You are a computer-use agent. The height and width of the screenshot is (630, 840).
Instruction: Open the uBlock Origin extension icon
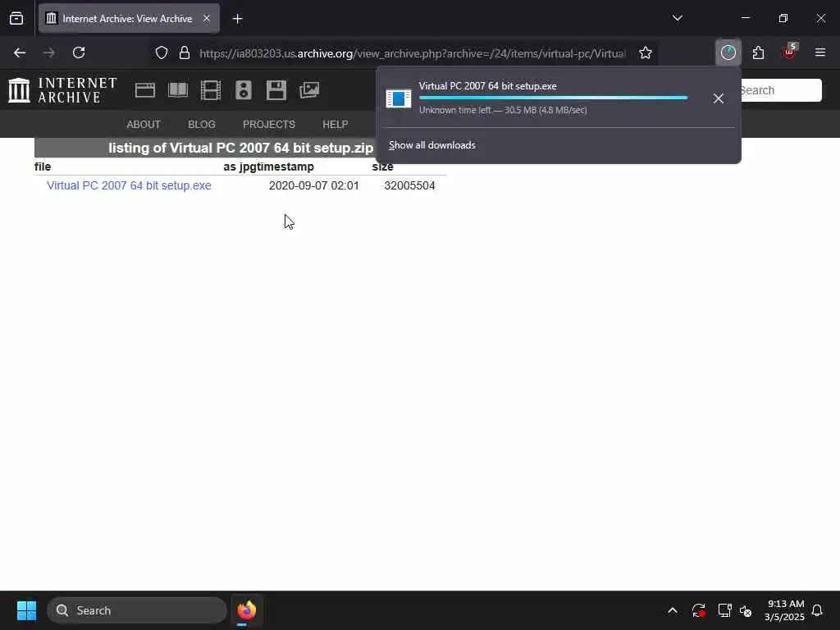click(x=789, y=52)
